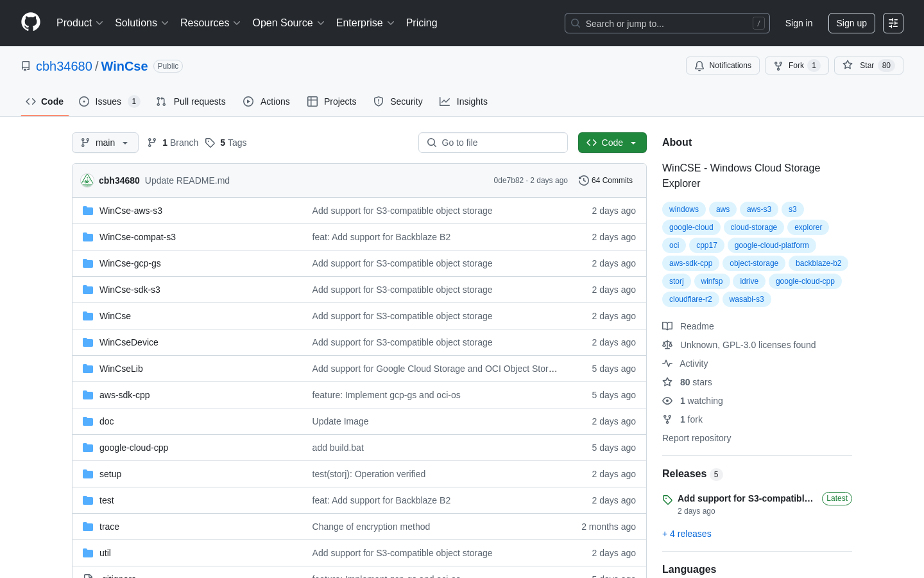Image resolution: width=924 pixels, height=578 pixels.
Task: Open the setup folder name
Action: pyautogui.click(x=110, y=474)
